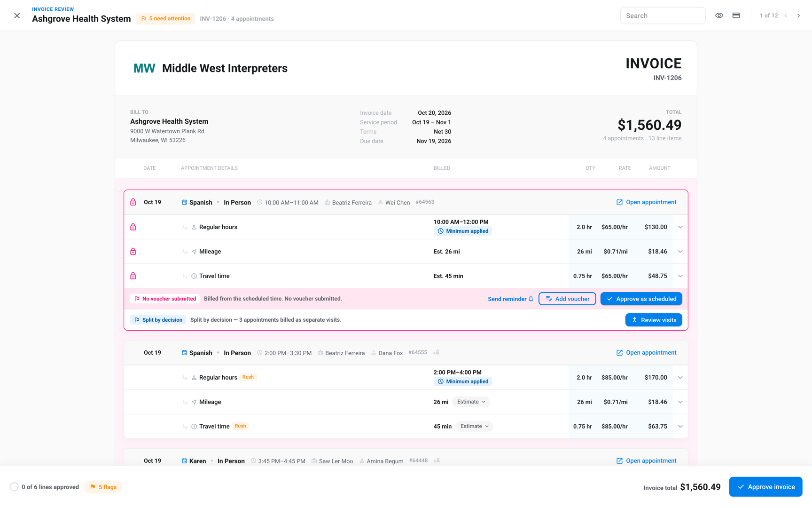Open appointment #64555 link
This screenshot has width=812, height=508.
tap(646, 353)
